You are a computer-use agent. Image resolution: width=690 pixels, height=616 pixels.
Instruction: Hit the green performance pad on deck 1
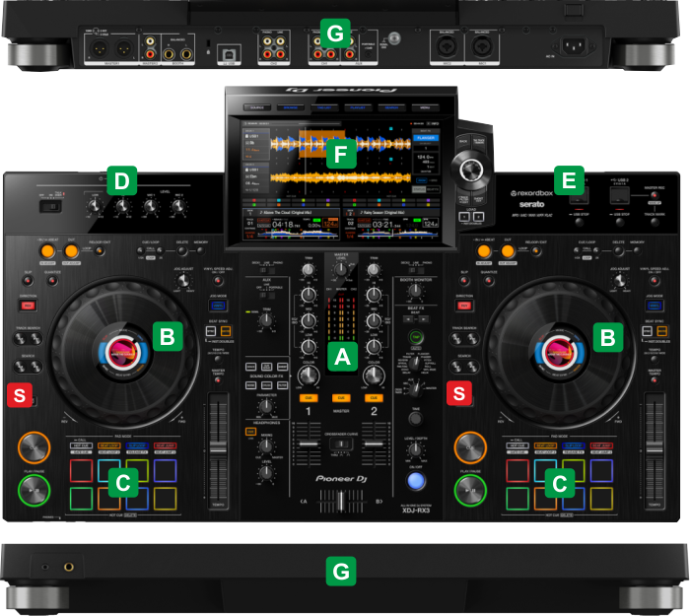82,499
